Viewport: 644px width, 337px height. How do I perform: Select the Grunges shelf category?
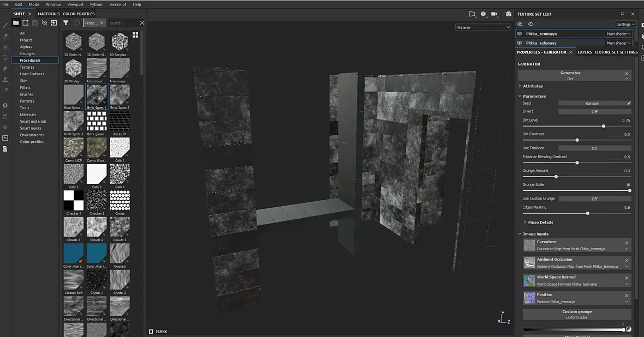click(x=27, y=53)
